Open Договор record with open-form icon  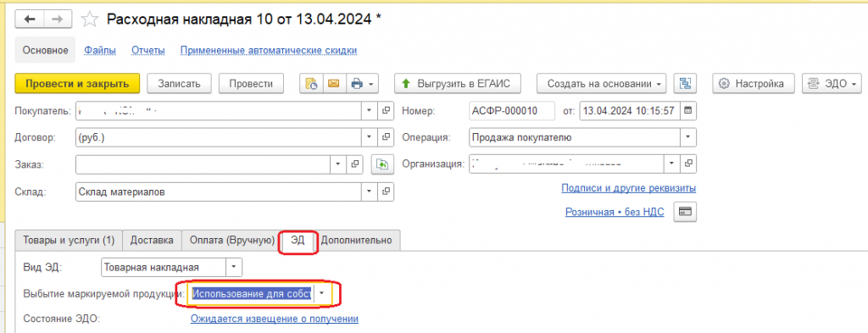click(x=386, y=136)
